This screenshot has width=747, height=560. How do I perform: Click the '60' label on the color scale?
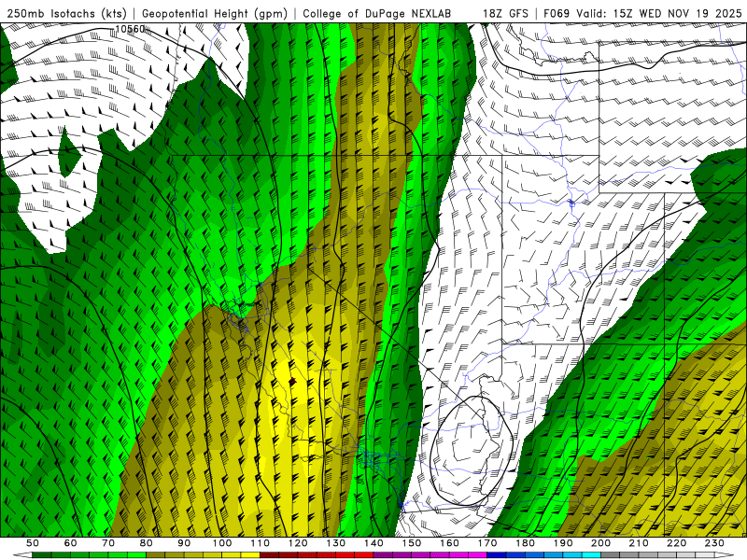(x=71, y=543)
